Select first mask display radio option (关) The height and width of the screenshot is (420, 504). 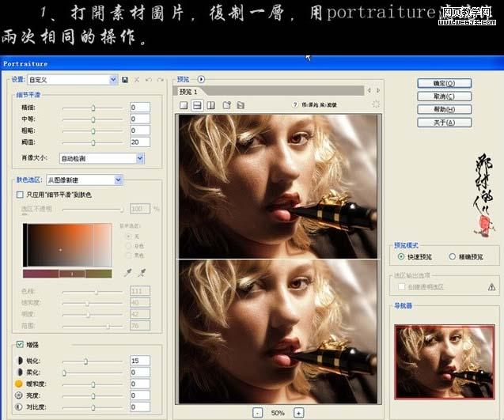128,236
